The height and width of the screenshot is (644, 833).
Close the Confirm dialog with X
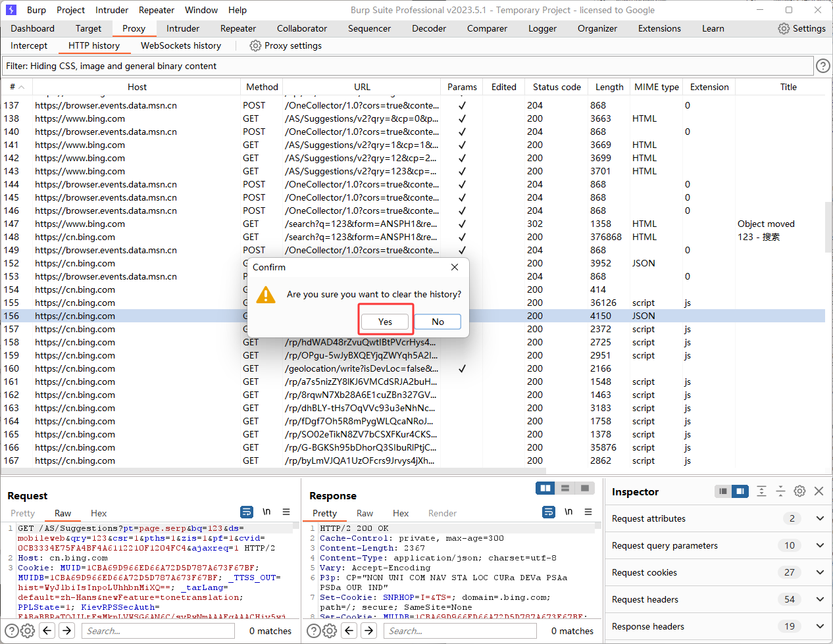[455, 267]
